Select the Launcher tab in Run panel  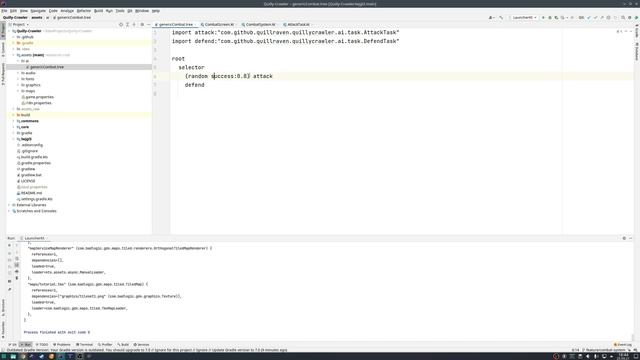(x=34, y=238)
